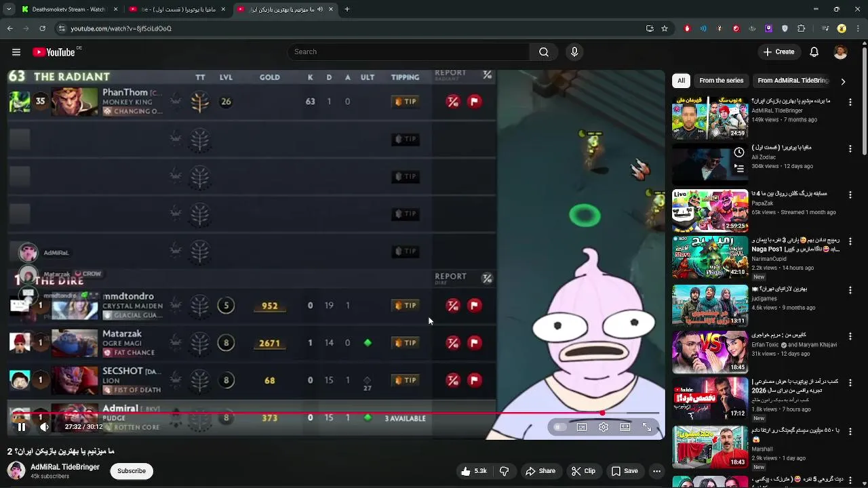Open AdMiRaL TideBringer channel avatar
The height and width of the screenshot is (488, 868).
tap(16, 470)
